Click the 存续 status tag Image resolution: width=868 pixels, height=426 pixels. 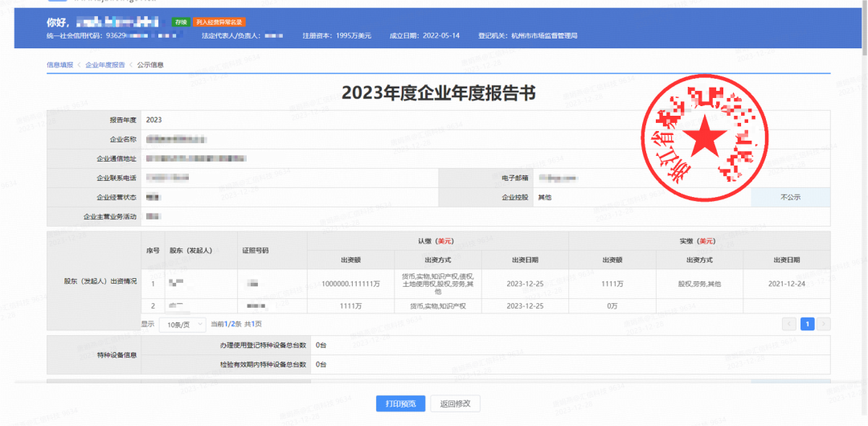click(x=181, y=23)
